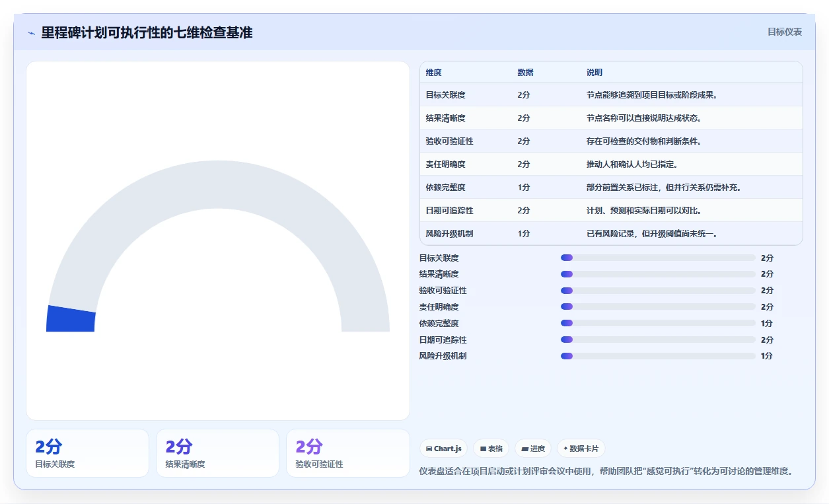Click the gray arc of the gauge chart
This screenshot has width=829, height=504.
(x=218, y=184)
